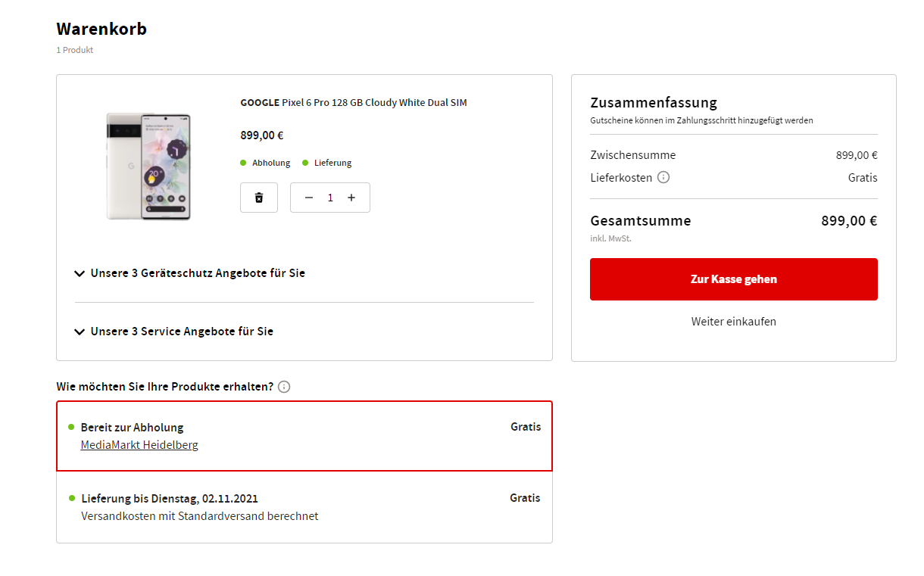Click the quantity value field

click(x=330, y=198)
